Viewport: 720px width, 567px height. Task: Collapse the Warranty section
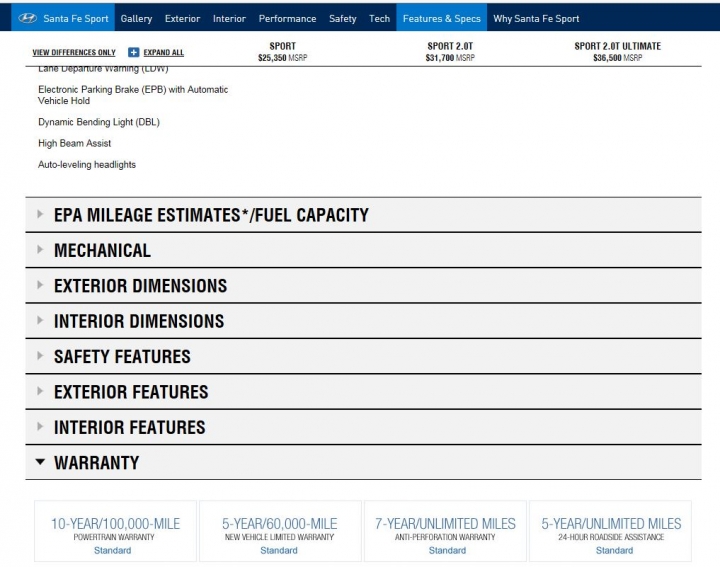[x=363, y=462]
